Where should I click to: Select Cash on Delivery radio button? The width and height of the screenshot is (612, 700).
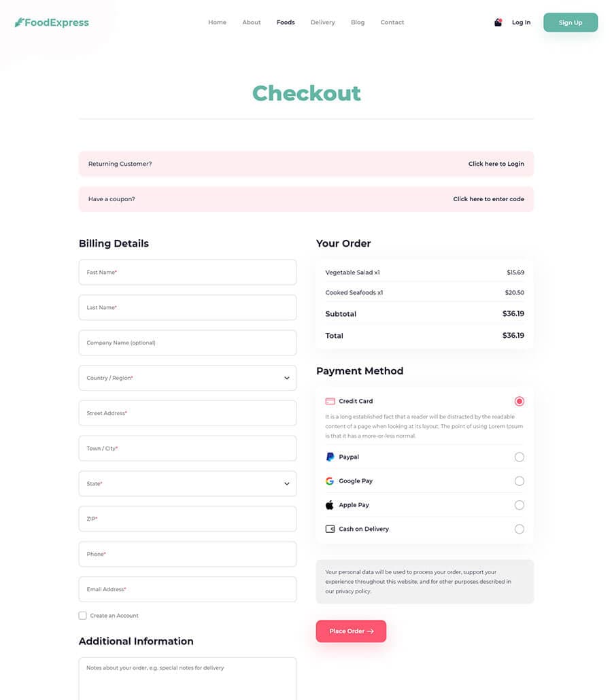pos(520,529)
